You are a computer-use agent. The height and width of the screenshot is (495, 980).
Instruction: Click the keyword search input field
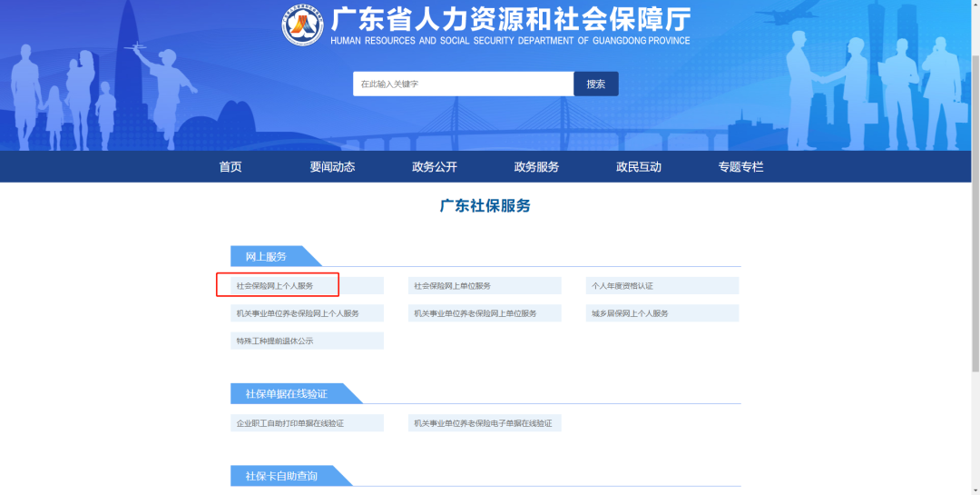click(x=463, y=84)
